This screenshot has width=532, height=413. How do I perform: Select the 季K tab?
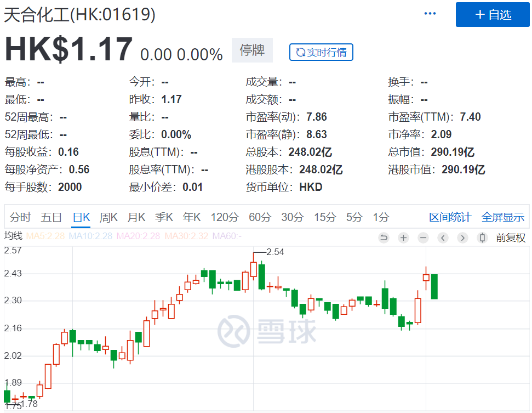164,217
